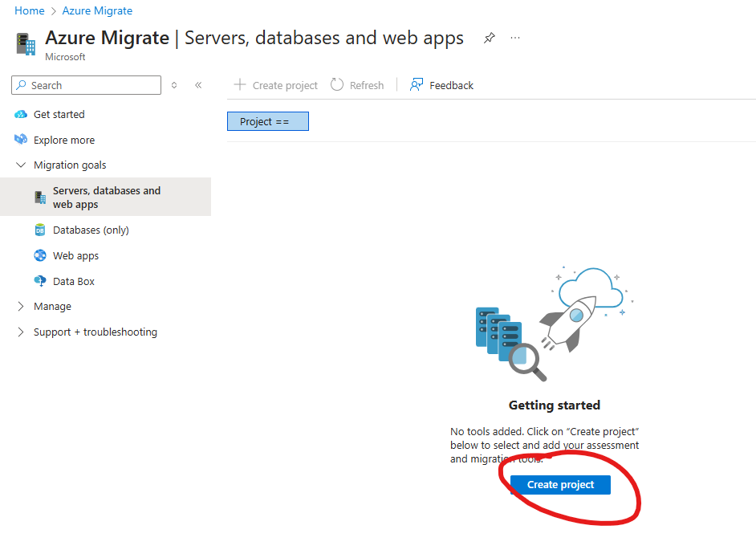Collapse the sidebar with double-chevron icon
756x554 pixels.
[x=198, y=85]
